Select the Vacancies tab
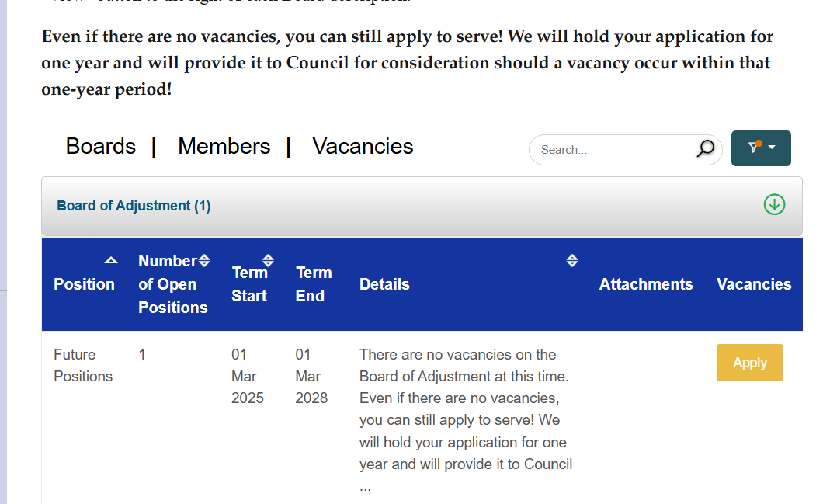The width and height of the screenshot is (823, 504). coord(363,146)
